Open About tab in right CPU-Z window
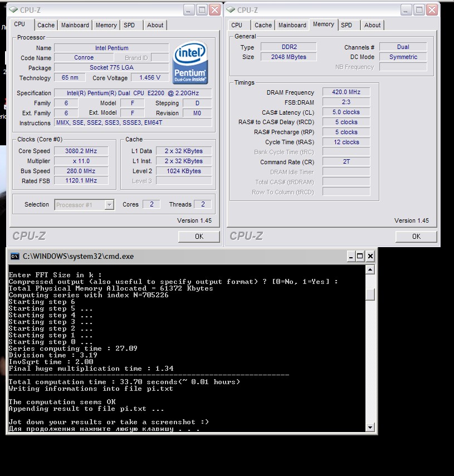 coord(372,25)
